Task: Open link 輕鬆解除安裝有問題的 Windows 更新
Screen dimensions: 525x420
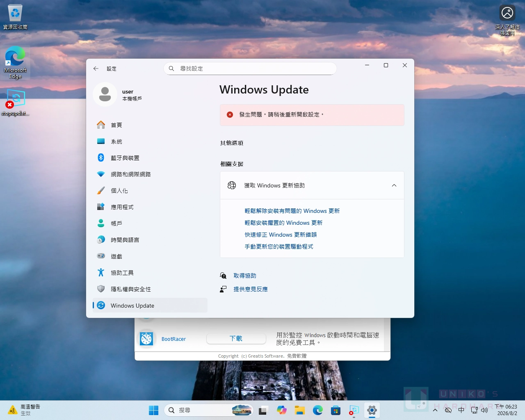Action: click(x=292, y=211)
